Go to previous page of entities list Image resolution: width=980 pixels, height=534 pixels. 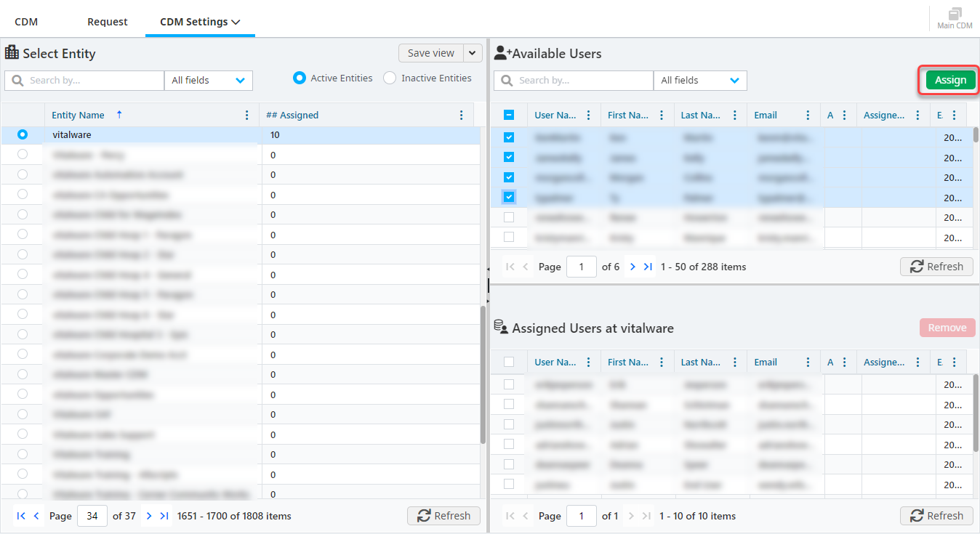point(36,516)
